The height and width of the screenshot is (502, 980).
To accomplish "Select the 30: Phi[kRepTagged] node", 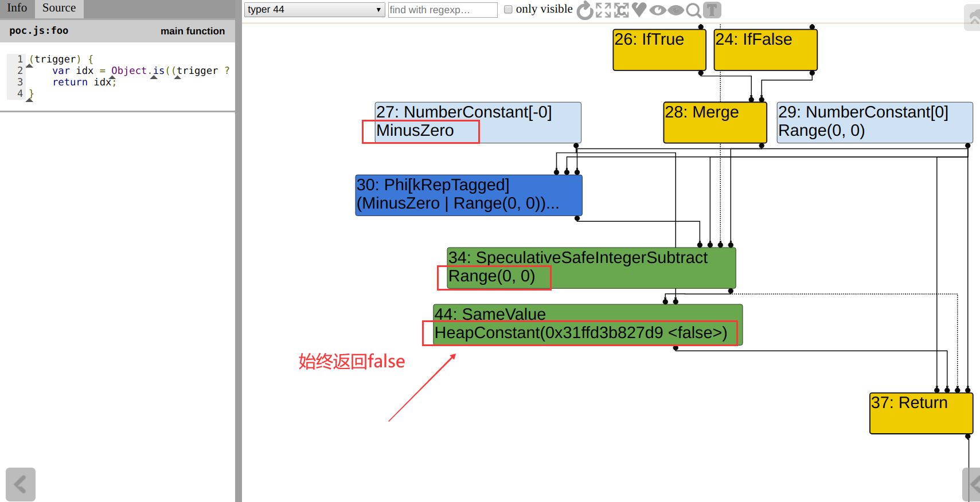I will 468,195.
